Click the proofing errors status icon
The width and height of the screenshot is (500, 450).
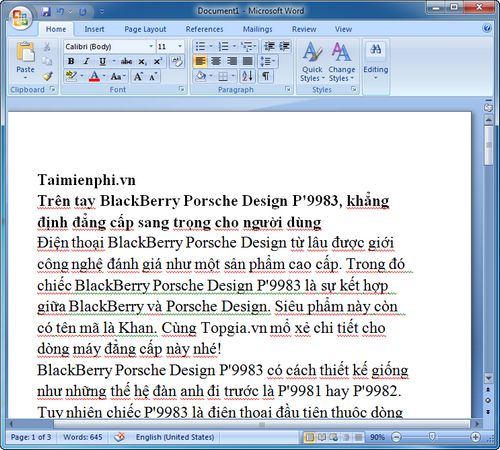[x=119, y=436]
